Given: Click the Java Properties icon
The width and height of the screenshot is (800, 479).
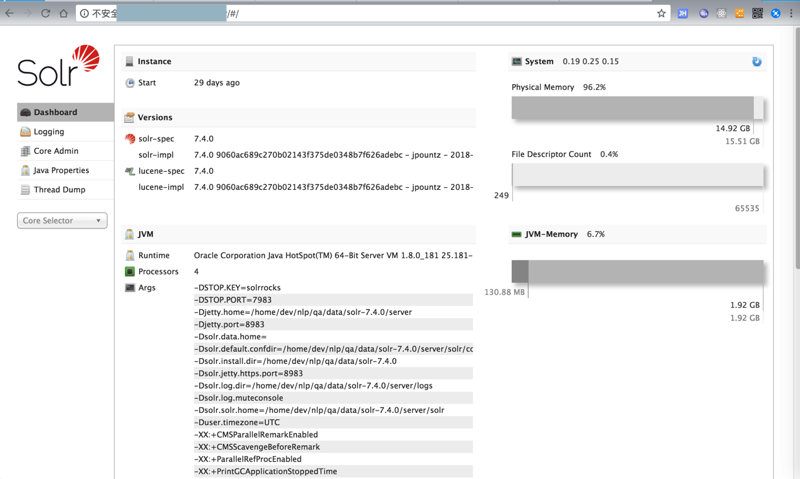Looking at the screenshot, I should tap(25, 170).
